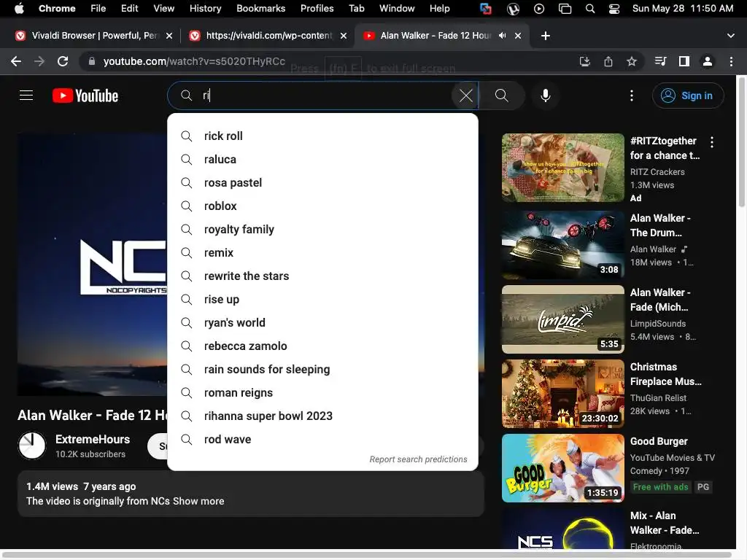
Task: Go to the YouTube home logo
Action: click(85, 96)
